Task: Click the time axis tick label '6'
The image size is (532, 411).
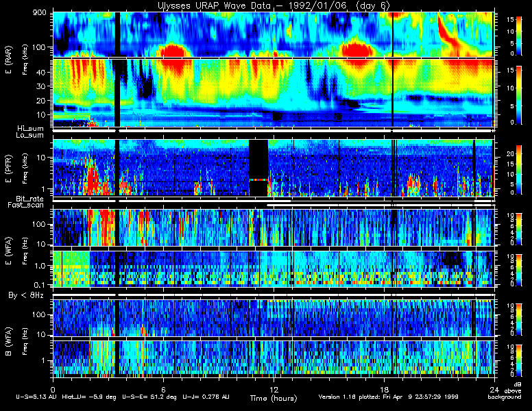Action: tap(163, 390)
